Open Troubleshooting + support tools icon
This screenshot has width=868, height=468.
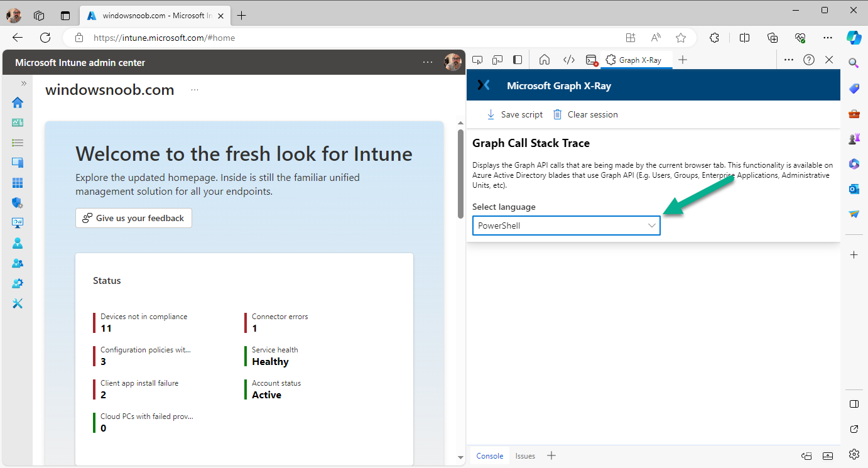[18, 303]
